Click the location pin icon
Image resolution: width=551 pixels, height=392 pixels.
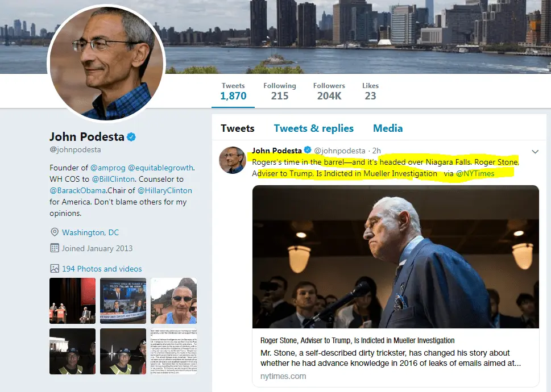coord(55,232)
